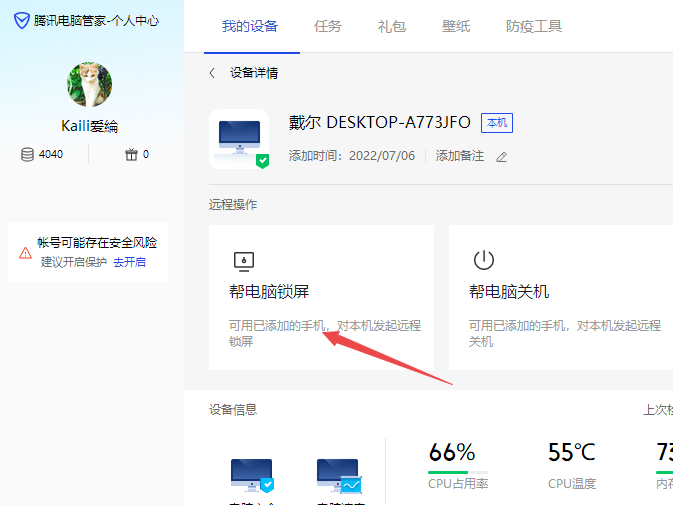The height and width of the screenshot is (505, 673).
Task: Open the computer speed-up monitor icon
Action: (339, 475)
